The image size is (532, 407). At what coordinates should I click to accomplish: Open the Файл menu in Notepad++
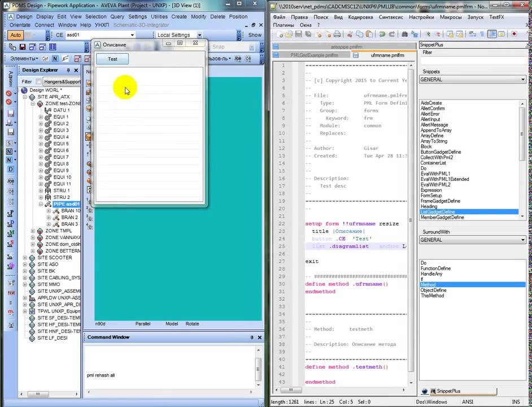[x=279, y=17]
